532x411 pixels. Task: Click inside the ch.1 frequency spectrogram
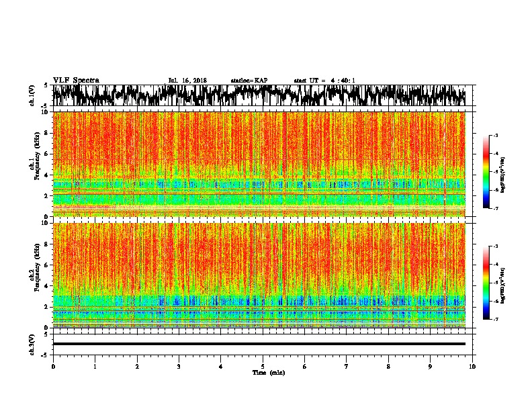tap(259, 165)
